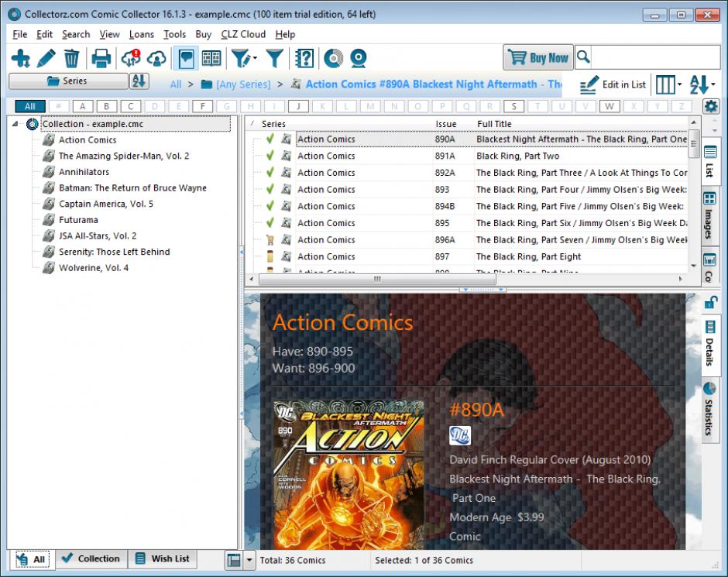This screenshot has height=577, width=728.
Task: Click the Add Comics plus icon
Action: (21, 59)
